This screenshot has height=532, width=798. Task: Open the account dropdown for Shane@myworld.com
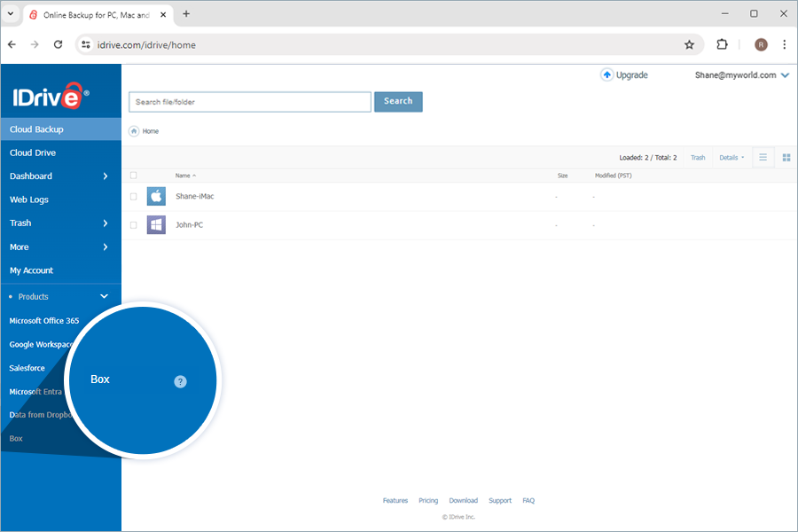point(785,75)
